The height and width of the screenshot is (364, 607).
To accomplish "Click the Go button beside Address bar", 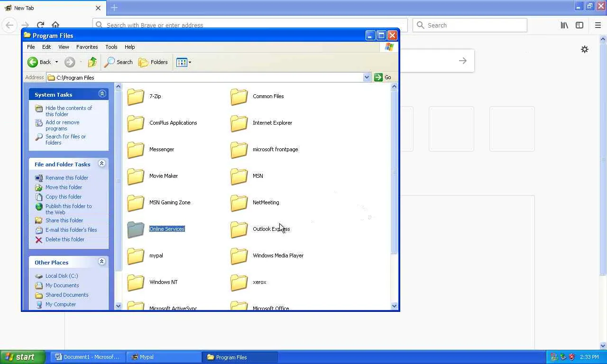I will tap(383, 77).
